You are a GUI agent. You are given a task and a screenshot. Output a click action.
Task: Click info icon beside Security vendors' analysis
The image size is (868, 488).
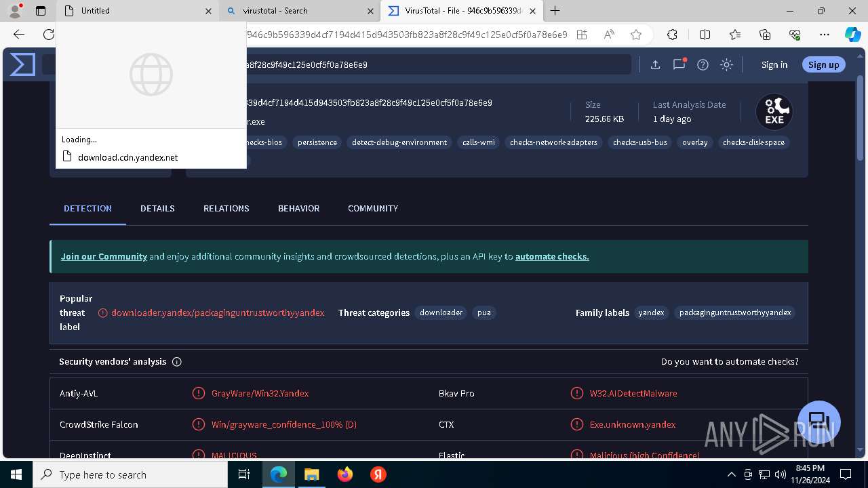pyautogui.click(x=177, y=362)
